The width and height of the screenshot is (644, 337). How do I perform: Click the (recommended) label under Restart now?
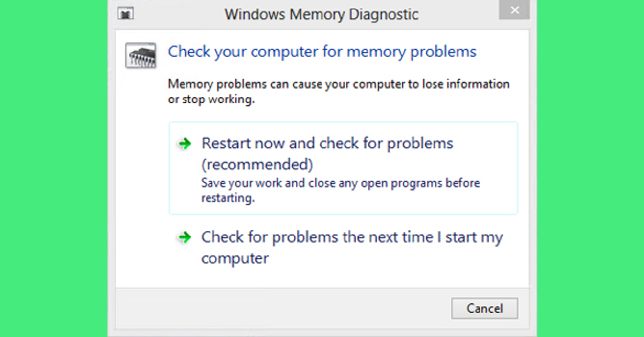257,164
